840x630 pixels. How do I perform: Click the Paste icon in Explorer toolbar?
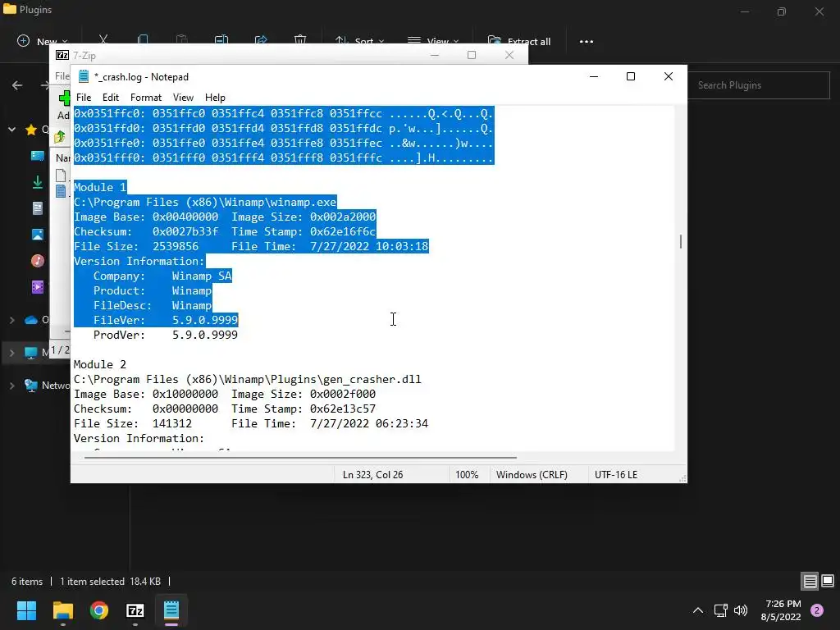pyautogui.click(x=181, y=40)
